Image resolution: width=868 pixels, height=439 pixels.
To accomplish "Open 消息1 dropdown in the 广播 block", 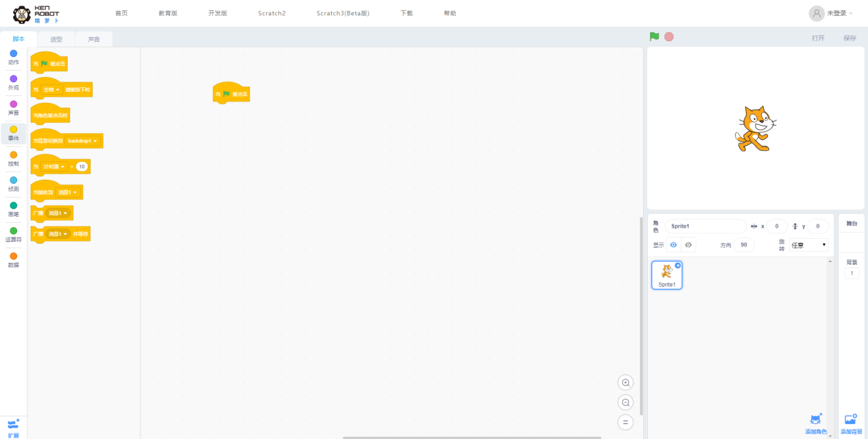I will coord(58,213).
